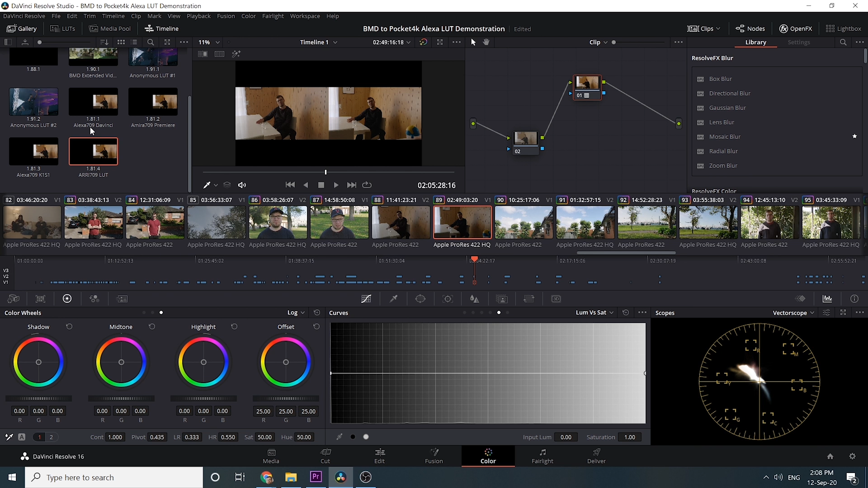Open the Curves palette icon
868x488 pixels.
pyautogui.click(x=366, y=299)
